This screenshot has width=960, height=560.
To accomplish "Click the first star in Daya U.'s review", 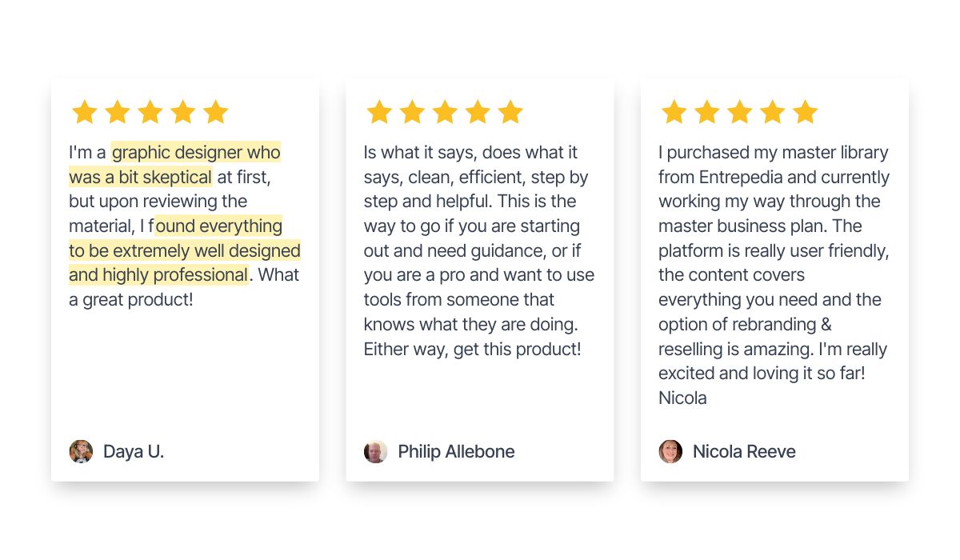I will tap(84, 112).
